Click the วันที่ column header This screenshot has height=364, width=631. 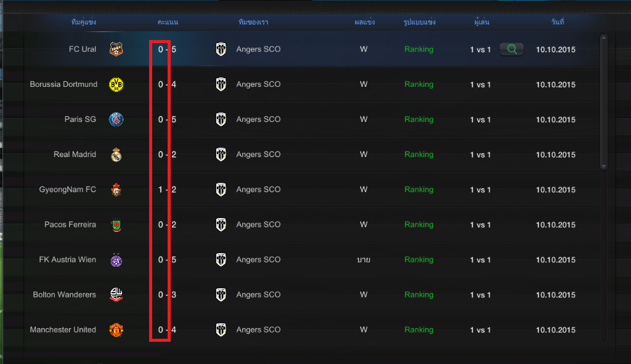click(558, 22)
